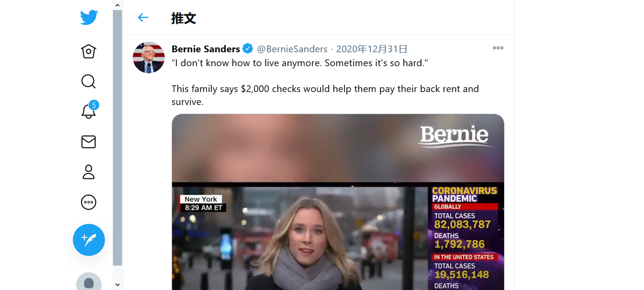Image resolution: width=644 pixels, height=290 pixels.
Task: Open the Bernie Sanders display name link
Action: point(206,49)
